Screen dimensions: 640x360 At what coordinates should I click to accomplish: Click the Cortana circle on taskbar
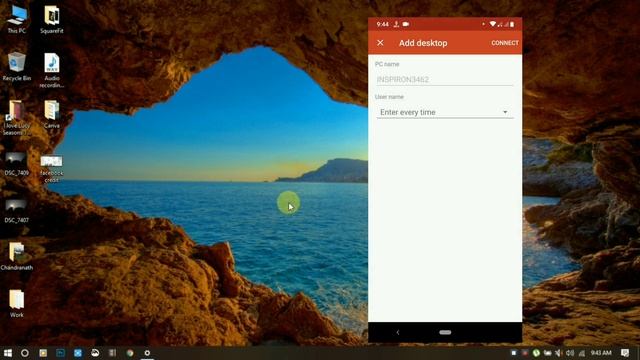click(x=25, y=353)
